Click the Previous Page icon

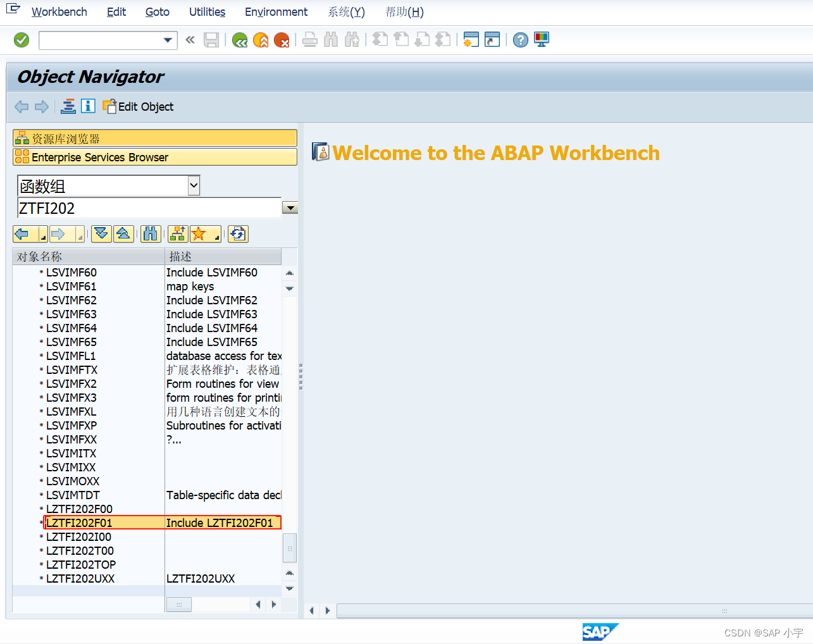point(401,40)
